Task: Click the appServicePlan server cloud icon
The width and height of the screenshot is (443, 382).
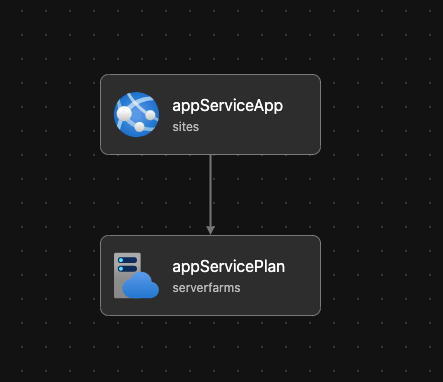Action: pos(136,275)
